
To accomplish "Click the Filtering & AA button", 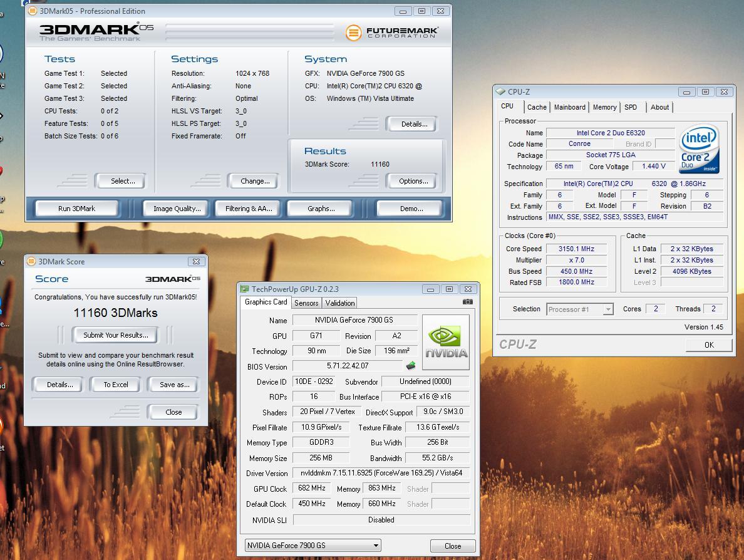I will [x=249, y=209].
